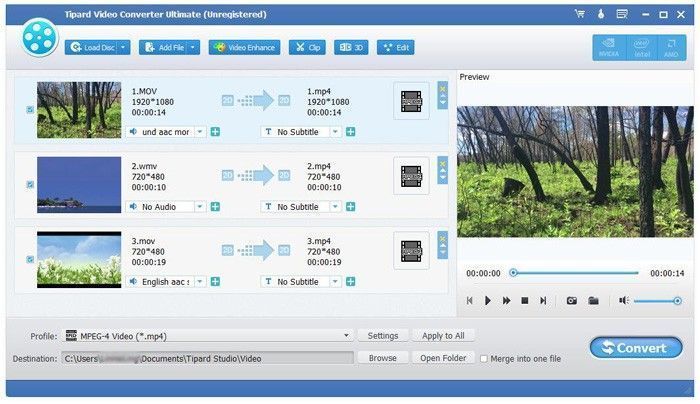700x404 pixels.
Task: Click the Convert button
Action: [636, 347]
